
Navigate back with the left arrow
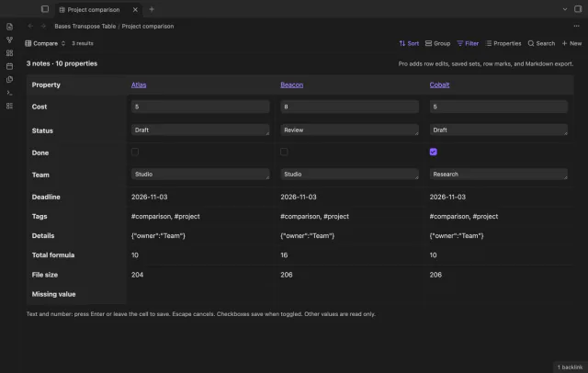30,26
